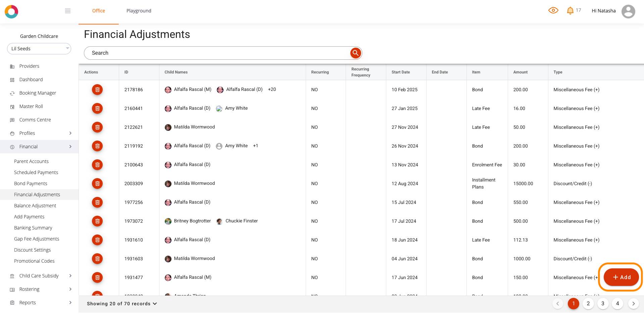Screen dimensions: 644x314
Task: Click the app logo in top-left corner
Action: (x=11, y=11)
